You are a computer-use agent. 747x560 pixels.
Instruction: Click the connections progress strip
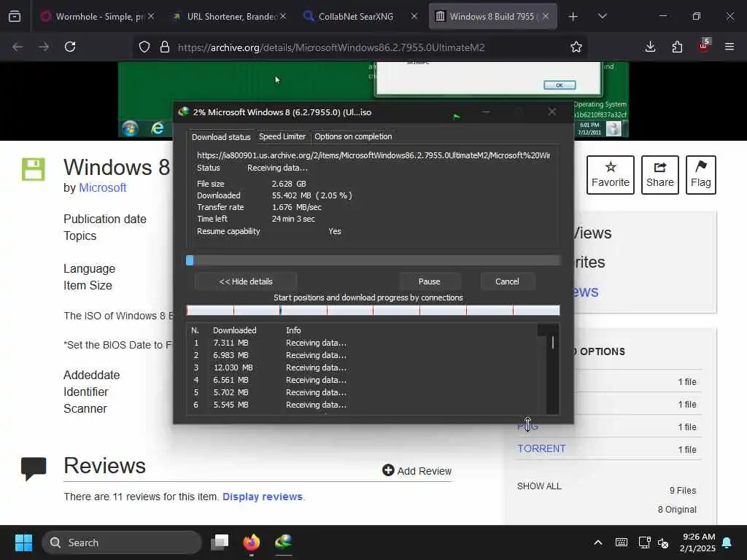click(x=373, y=311)
